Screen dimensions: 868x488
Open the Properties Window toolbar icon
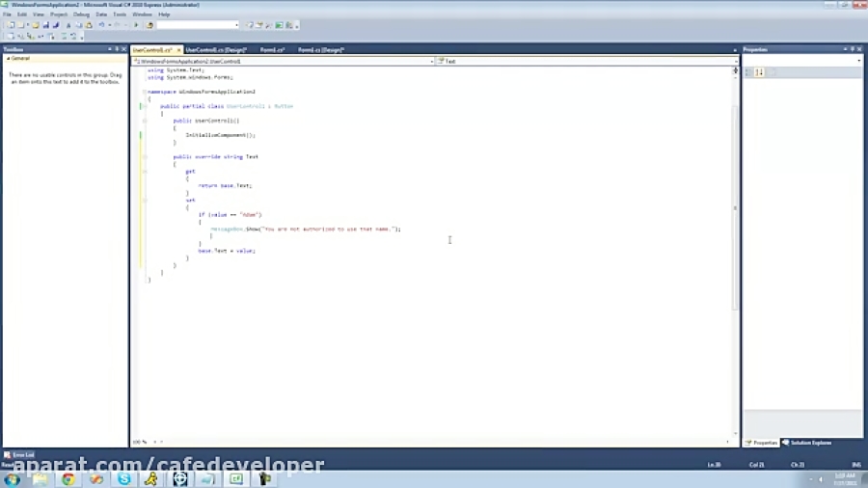click(259, 25)
